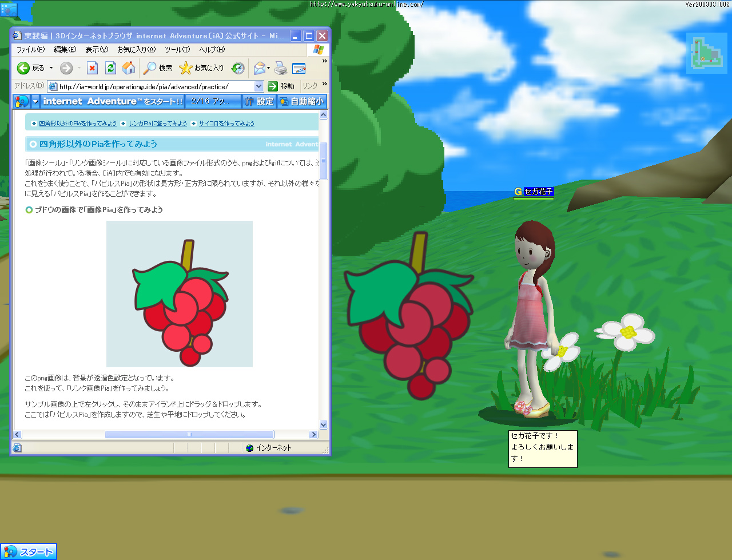Click the 自動縮小 auto-shrink button
732x560 pixels.
pos(302,101)
